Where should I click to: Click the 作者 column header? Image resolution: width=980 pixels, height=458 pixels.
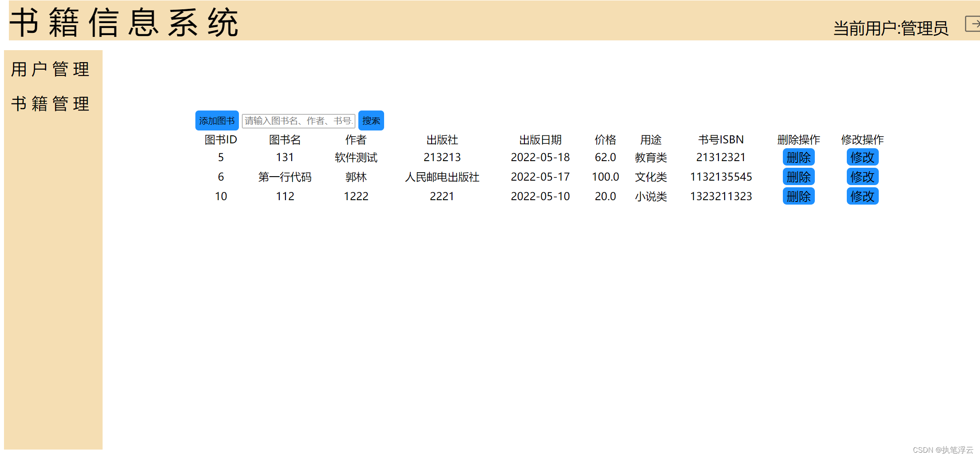pos(356,140)
